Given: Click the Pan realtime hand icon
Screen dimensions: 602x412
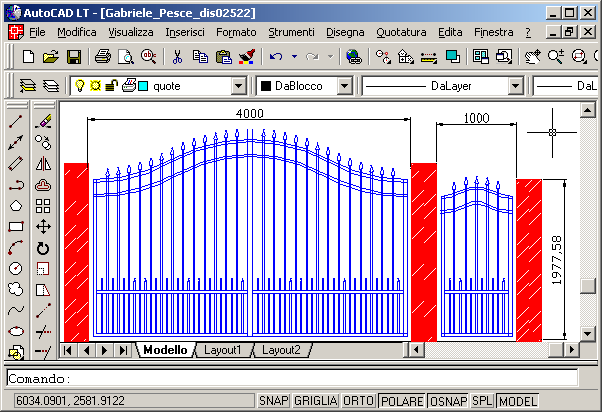Looking at the screenshot, I should tap(533, 57).
